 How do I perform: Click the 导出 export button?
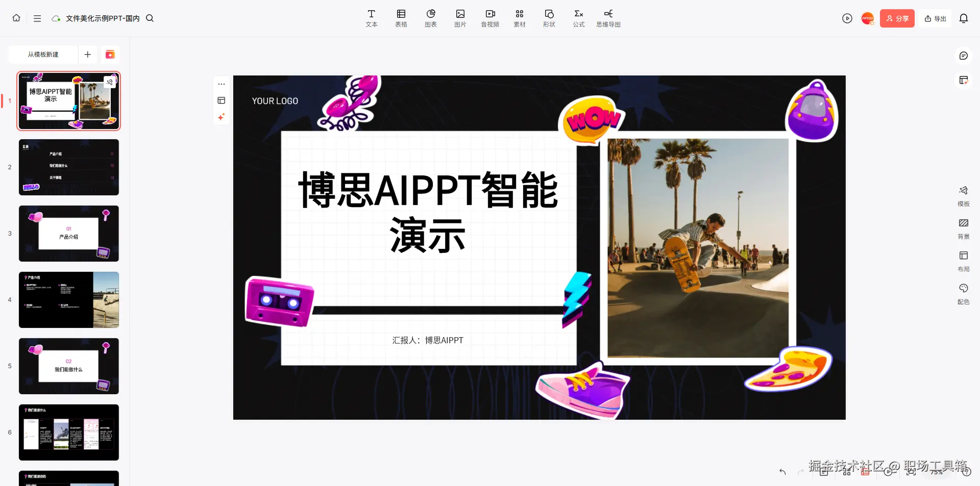[x=936, y=18]
